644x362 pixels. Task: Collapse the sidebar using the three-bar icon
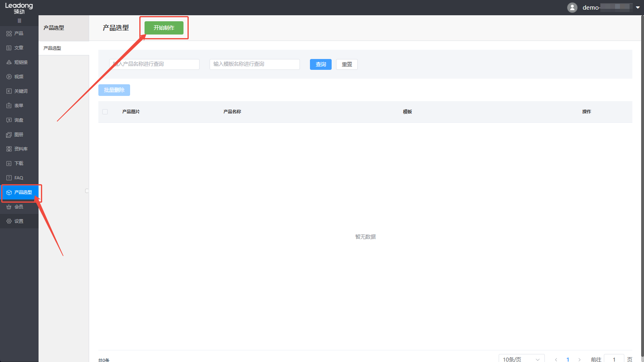pos(19,21)
